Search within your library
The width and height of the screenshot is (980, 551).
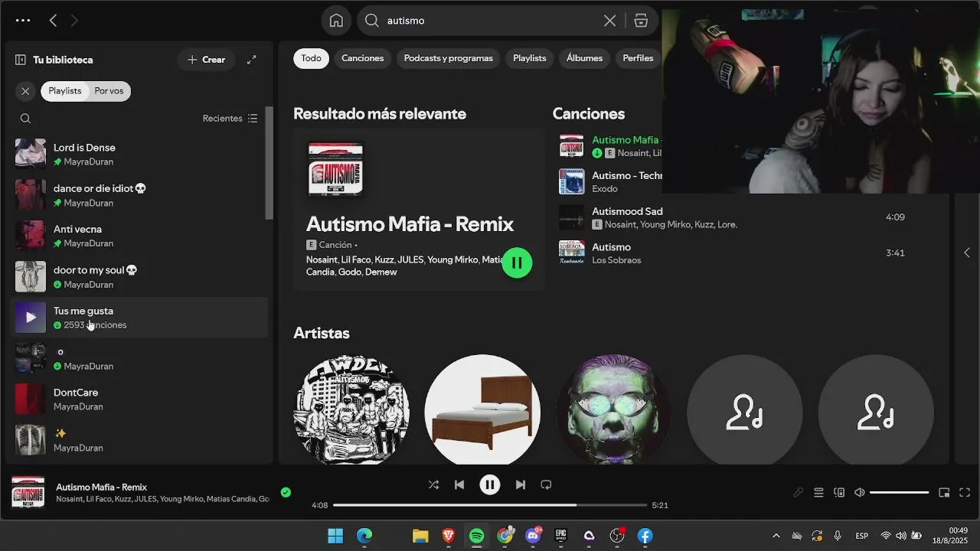(25, 119)
